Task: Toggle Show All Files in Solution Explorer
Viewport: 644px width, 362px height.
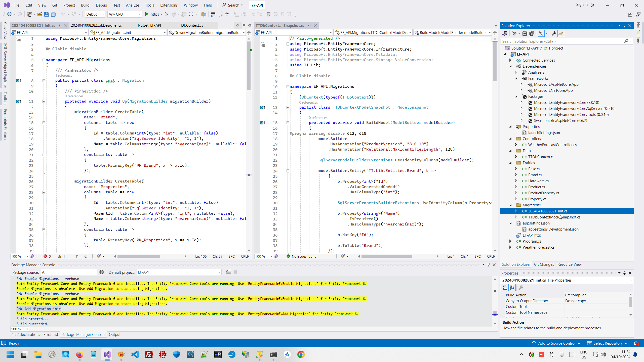Action: (x=532, y=33)
